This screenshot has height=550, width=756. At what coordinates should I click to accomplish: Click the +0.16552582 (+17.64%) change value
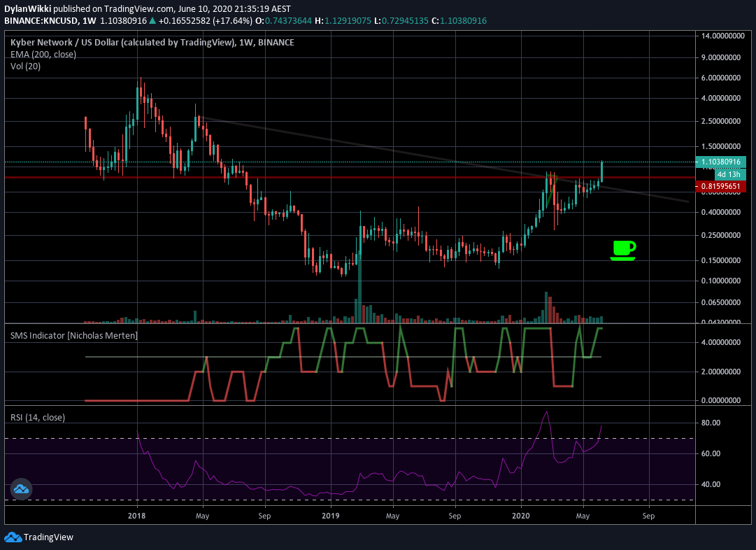point(206,21)
